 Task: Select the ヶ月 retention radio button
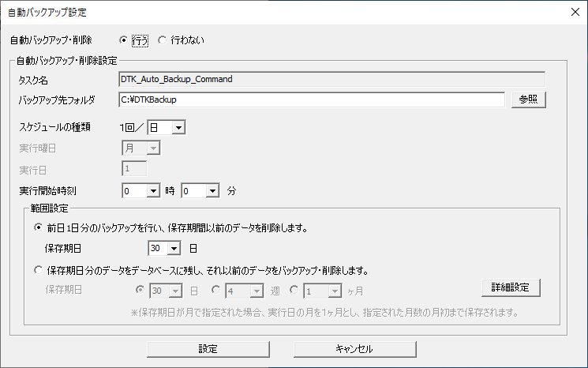pyautogui.click(x=294, y=290)
